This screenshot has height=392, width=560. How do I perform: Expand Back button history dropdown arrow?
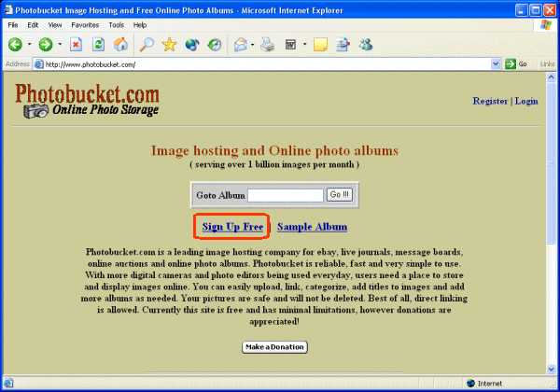tap(29, 45)
